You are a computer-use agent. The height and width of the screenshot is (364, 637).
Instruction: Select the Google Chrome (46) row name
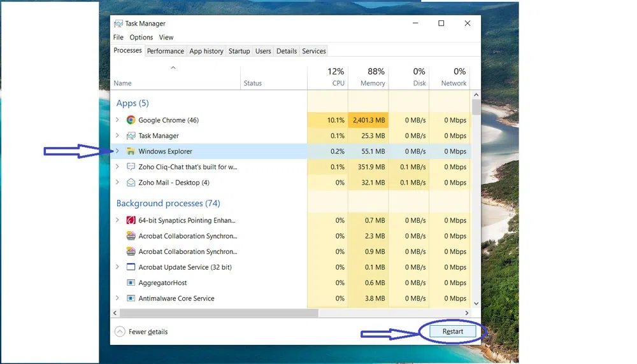click(169, 120)
